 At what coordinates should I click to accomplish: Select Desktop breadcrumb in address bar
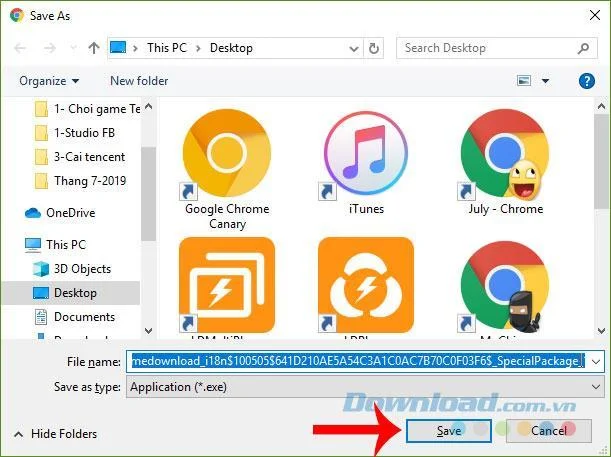[x=231, y=48]
